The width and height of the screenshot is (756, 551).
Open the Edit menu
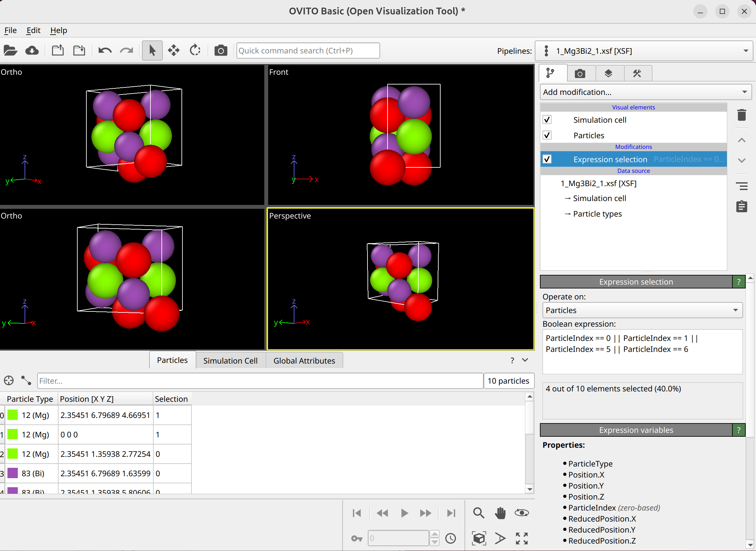pos(33,30)
